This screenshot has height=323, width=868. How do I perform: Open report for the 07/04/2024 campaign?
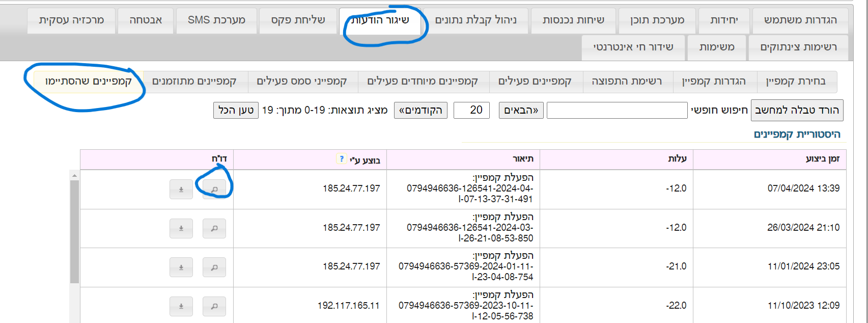pyautogui.click(x=214, y=189)
